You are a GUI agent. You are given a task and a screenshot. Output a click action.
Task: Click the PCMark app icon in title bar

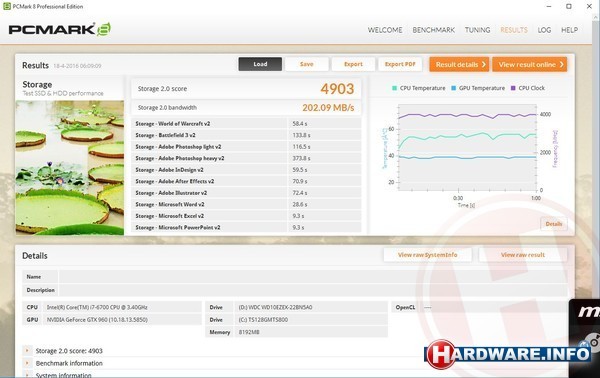[x=7, y=6]
